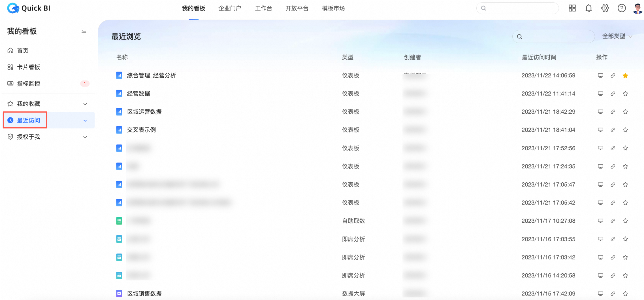Screen dimensions: 644x300
Task: Copy link for 区域运营数据
Action: point(613,112)
